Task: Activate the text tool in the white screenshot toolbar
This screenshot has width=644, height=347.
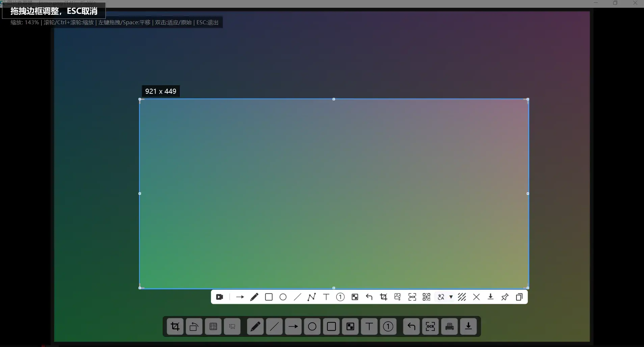Action: pos(326,297)
